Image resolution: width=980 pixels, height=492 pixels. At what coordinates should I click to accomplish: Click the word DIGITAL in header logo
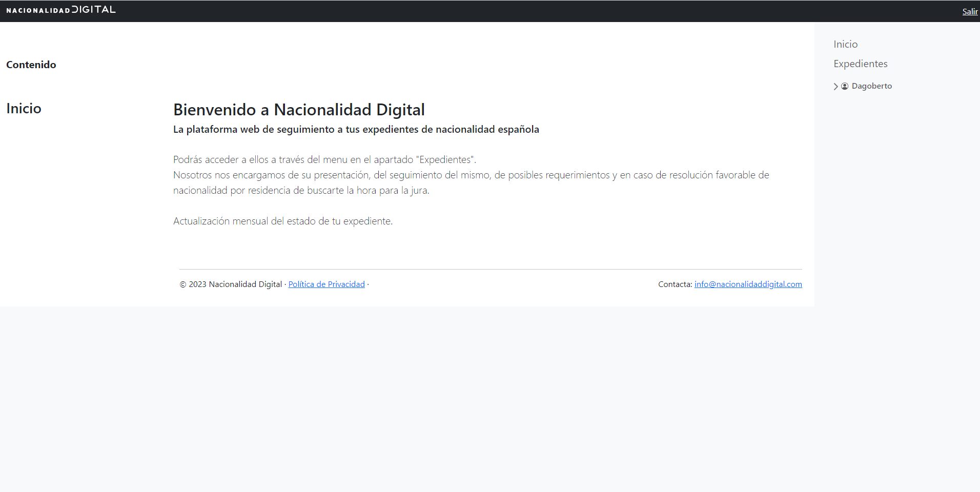pyautogui.click(x=94, y=9)
